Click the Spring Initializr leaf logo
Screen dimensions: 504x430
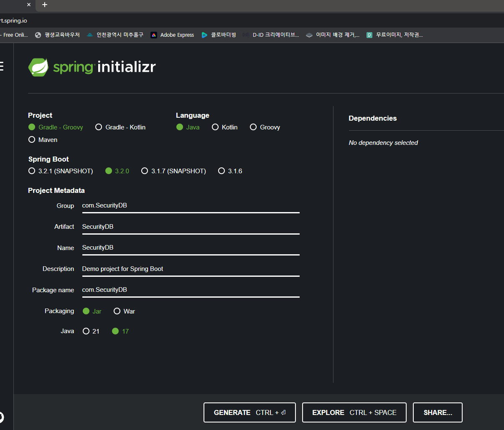pos(38,67)
